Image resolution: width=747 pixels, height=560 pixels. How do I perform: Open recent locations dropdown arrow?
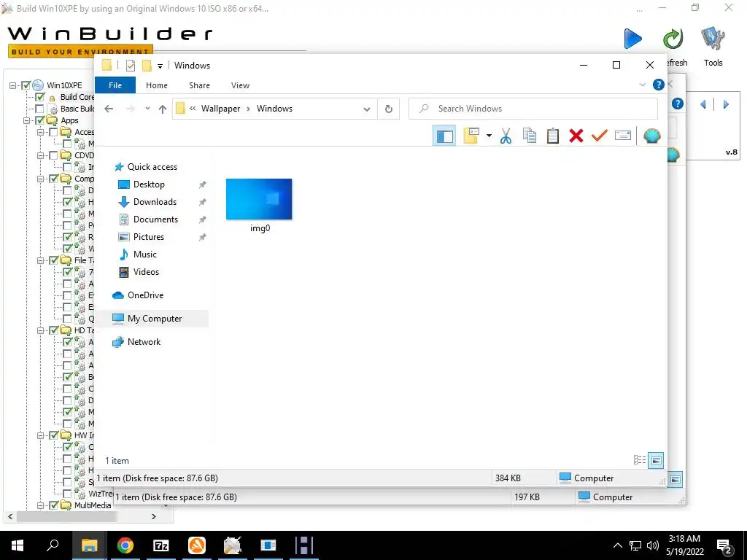pos(147,109)
